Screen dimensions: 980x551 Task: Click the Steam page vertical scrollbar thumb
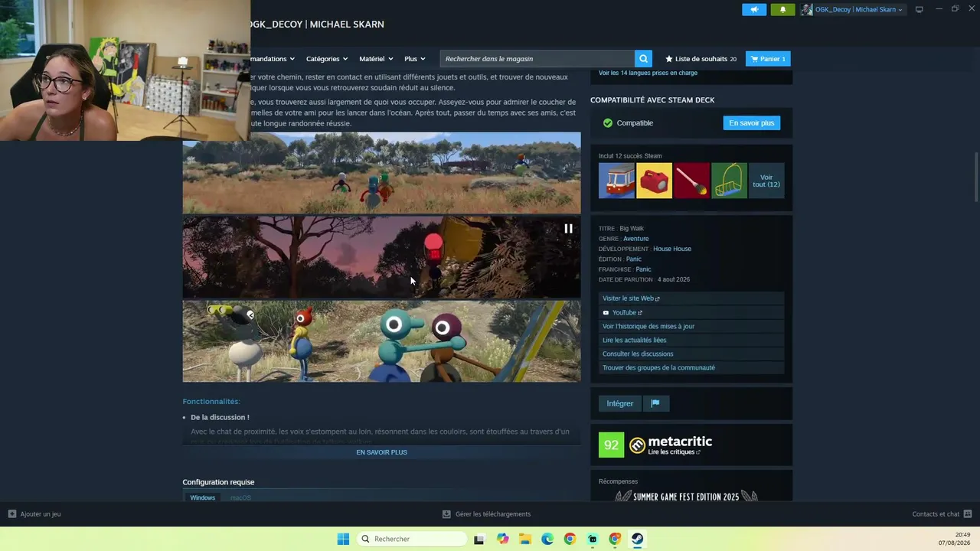[975, 176]
